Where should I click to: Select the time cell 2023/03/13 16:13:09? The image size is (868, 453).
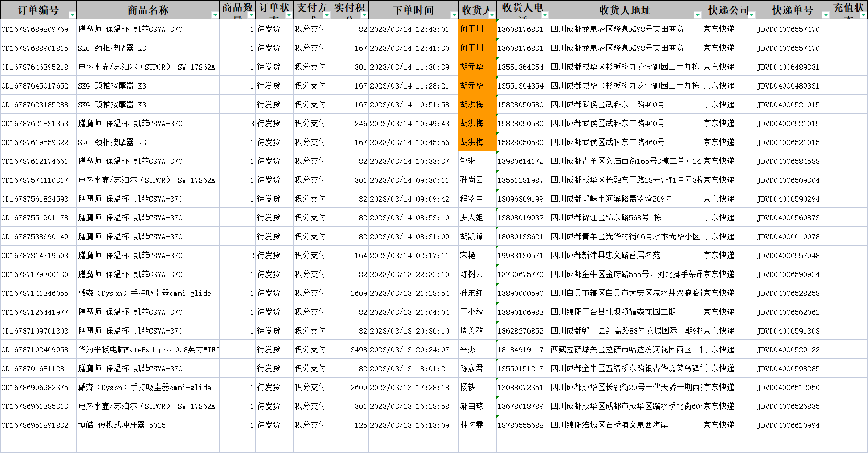[413, 425]
